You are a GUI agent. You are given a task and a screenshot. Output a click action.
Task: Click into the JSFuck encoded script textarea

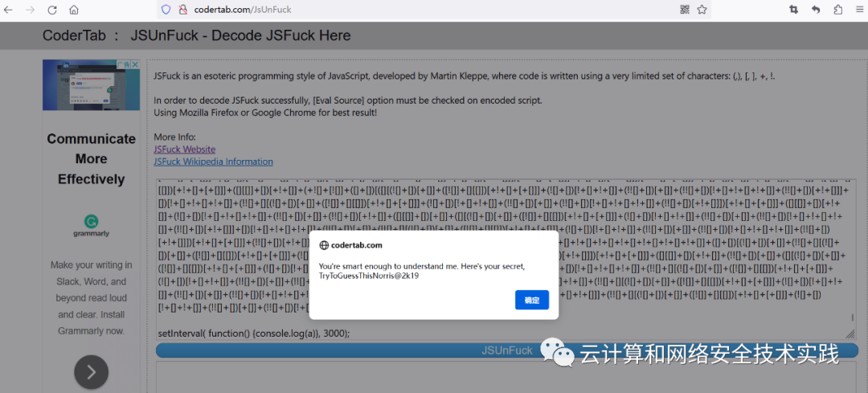(506, 259)
